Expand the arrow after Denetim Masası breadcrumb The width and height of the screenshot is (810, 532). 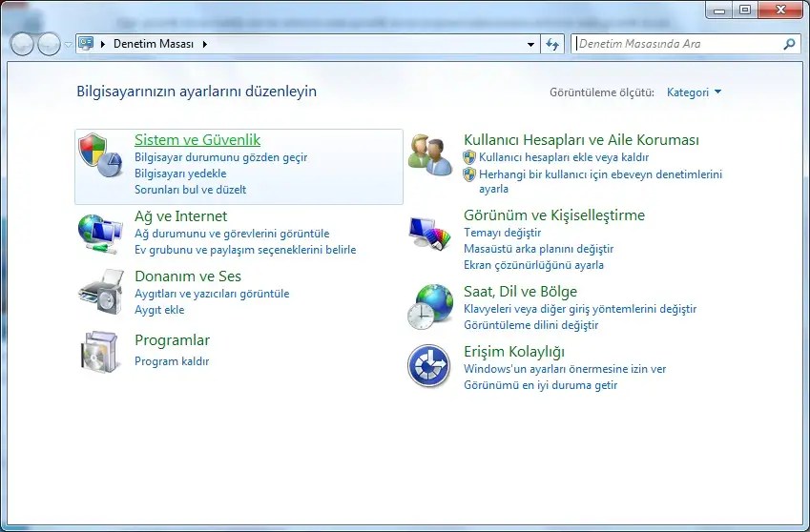coord(205,45)
